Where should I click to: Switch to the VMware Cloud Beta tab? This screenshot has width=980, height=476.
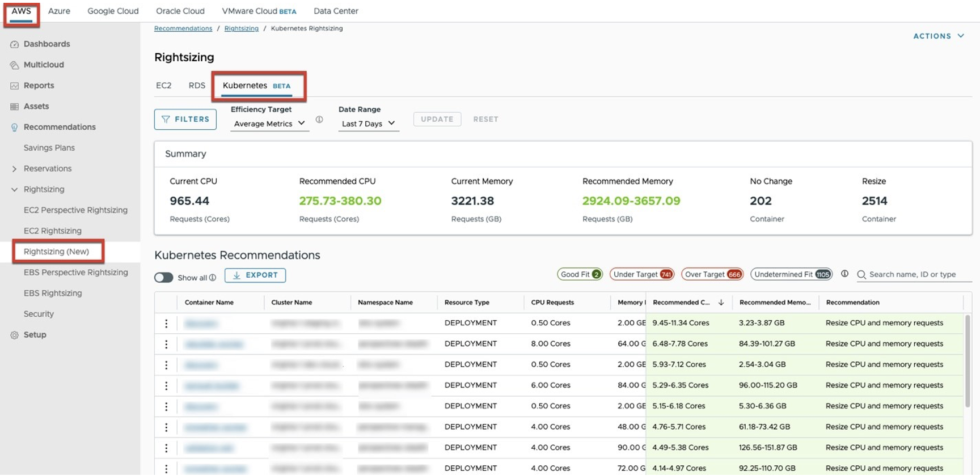coord(259,11)
